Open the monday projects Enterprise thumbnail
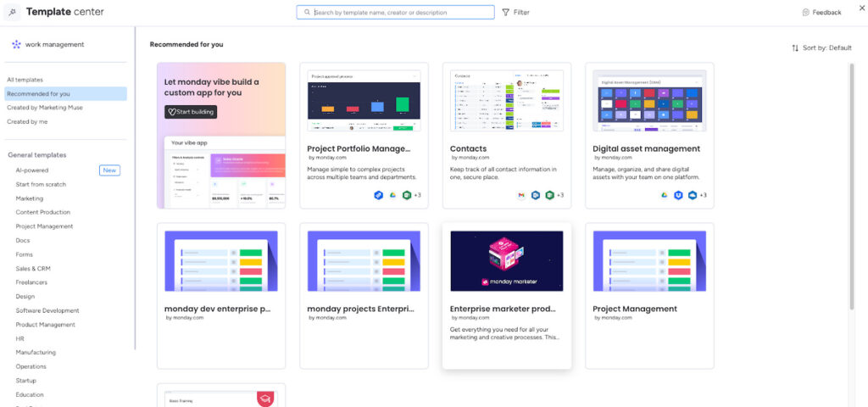Screen dimensions: 868x407 (x=364, y=261)
